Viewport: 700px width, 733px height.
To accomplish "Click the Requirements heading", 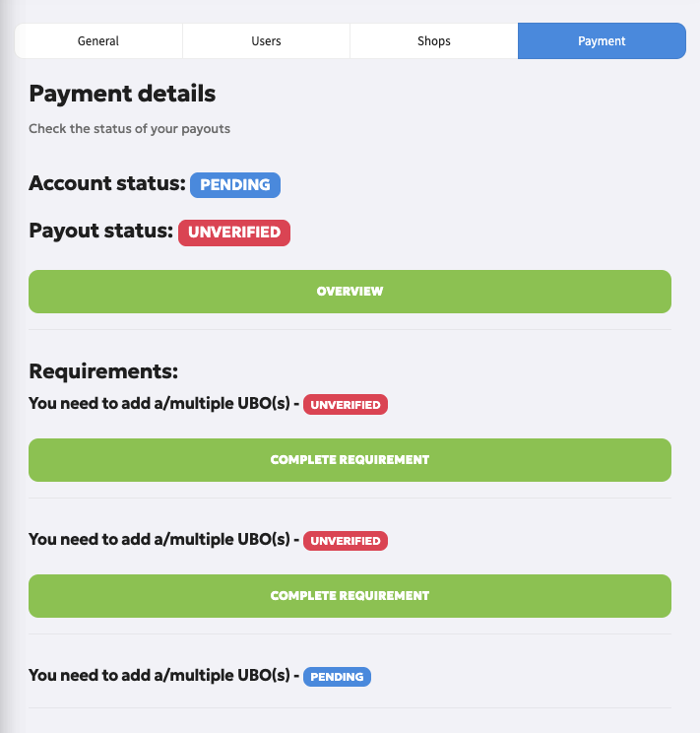I will [x=103, y=371].
